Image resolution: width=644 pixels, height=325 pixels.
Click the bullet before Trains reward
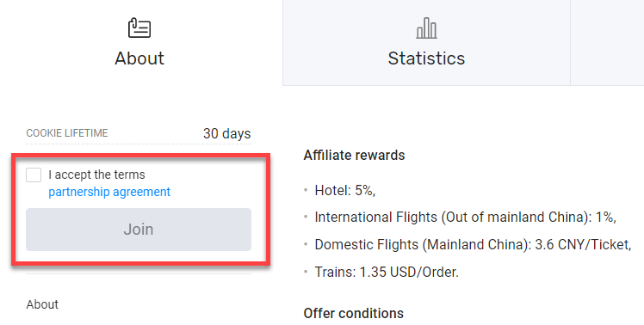[x=306, y=272]
